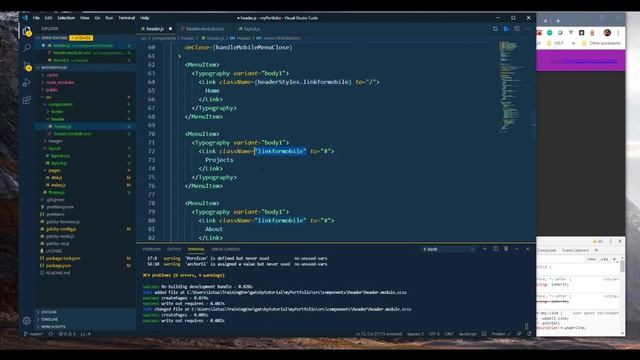The image size is (640, 360).
Task: Click the split editor icon above the editor
Action: pos(517,29)
